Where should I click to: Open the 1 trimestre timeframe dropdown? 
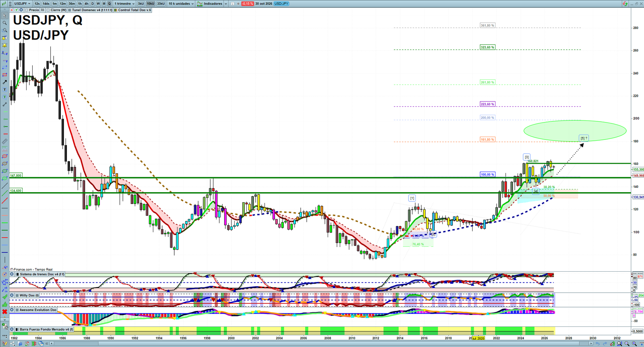click(x=124, y=4)
